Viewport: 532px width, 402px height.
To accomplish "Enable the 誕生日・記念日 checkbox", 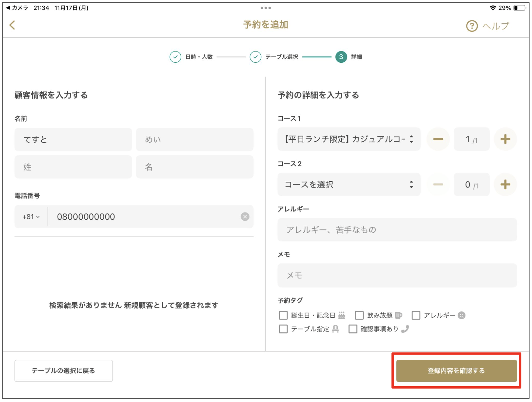I will pyautogui.click(x=283, y=315).
